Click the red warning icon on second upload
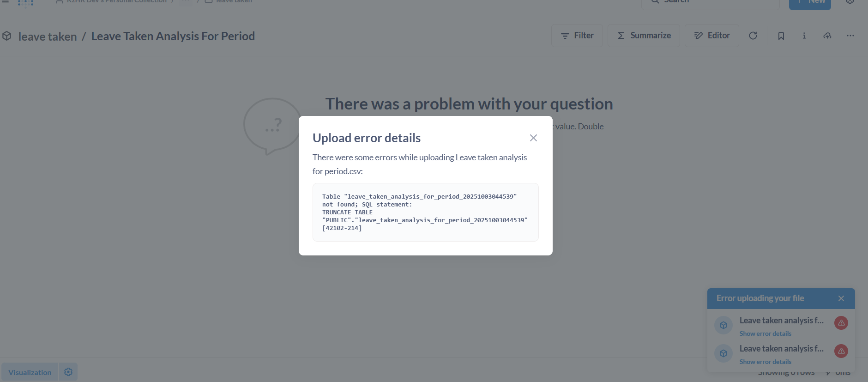The width and height of the screenshot is (868, 382). click(841, 351)
